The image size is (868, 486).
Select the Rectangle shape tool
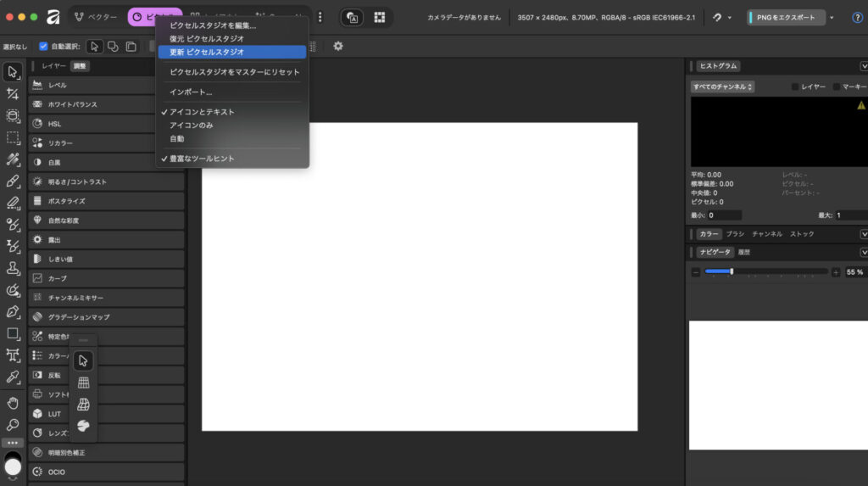pyautogui.click(x=13, y=333)
